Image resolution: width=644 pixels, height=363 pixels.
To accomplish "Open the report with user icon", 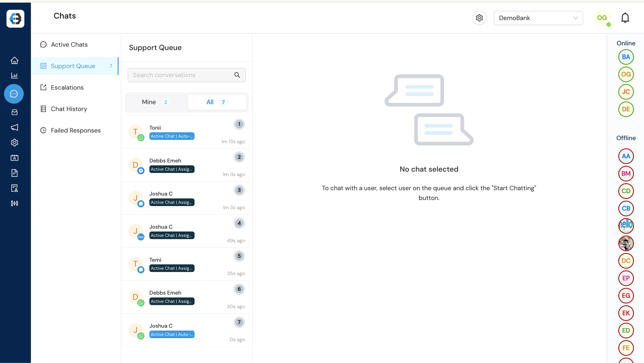I will (15, 188).
